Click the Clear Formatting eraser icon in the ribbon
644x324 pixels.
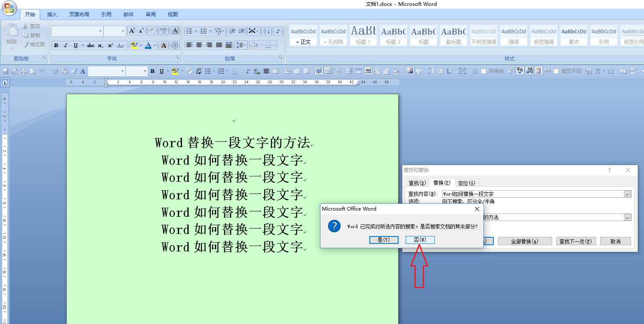point(152,31)
